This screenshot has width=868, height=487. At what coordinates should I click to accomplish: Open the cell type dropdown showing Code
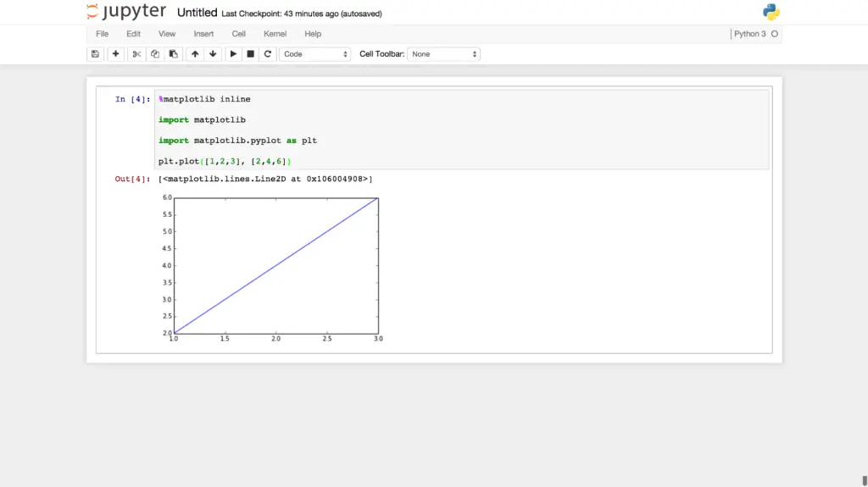(x=315, y=54)
